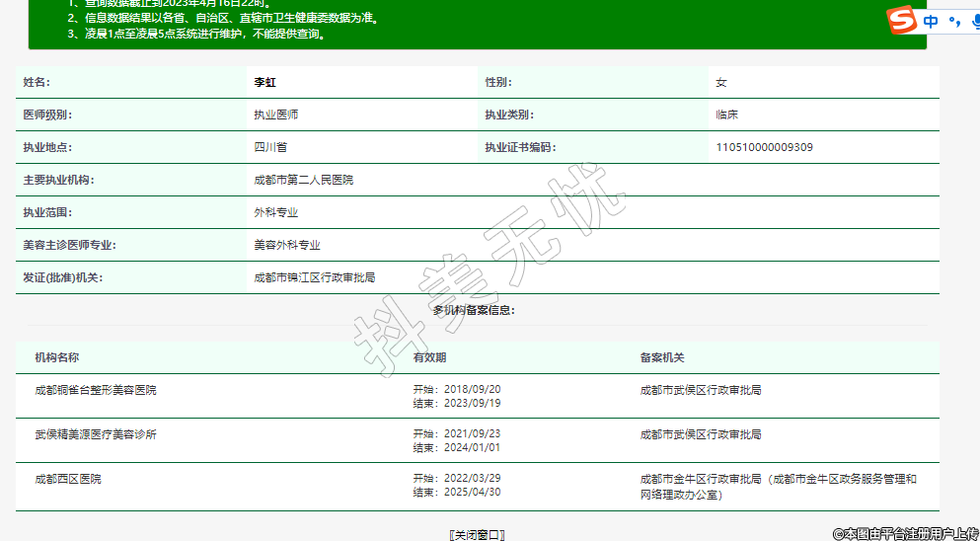
Task: Click the 多机构备案信息 section heading
Action: [x=474, y=310]
